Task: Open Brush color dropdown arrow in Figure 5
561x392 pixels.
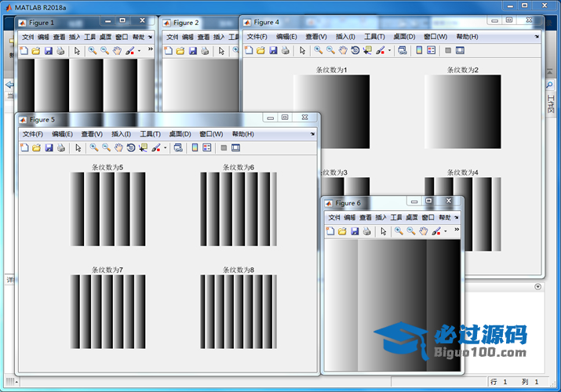Action: click(165, 147)
